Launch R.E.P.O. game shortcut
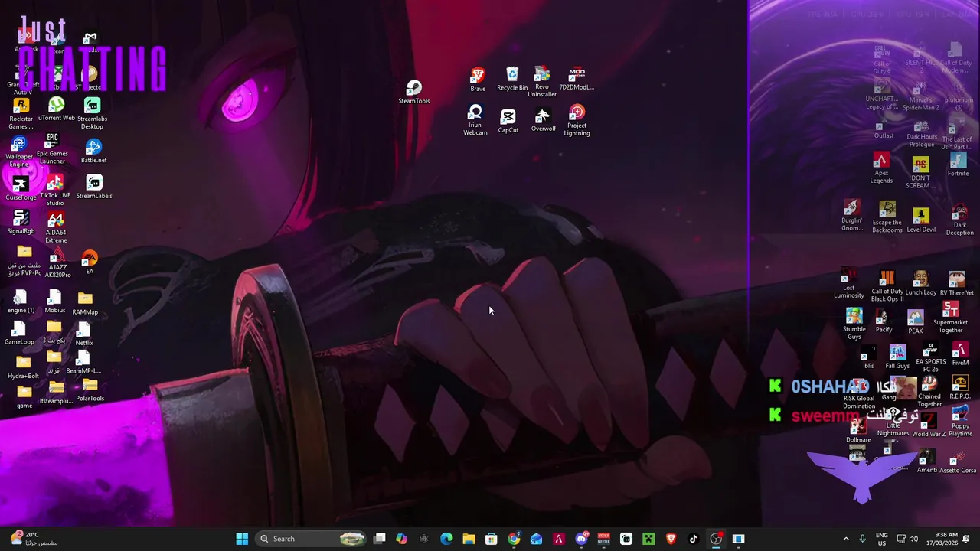The height and width of the screenshot is (551, 980). pos(960,389)
